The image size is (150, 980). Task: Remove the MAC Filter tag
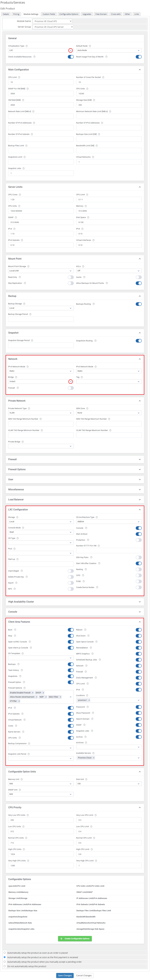(60, 697)
